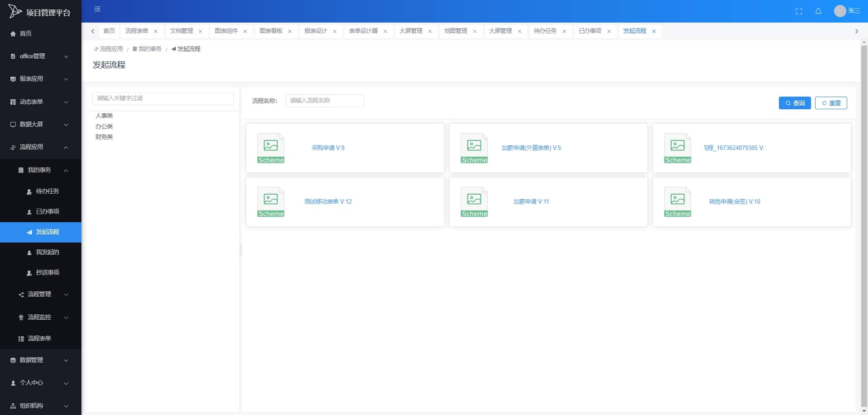This screenshot has height=415, width=868.
Task: Close the 图表组件 tab
Action: [245, 31]
